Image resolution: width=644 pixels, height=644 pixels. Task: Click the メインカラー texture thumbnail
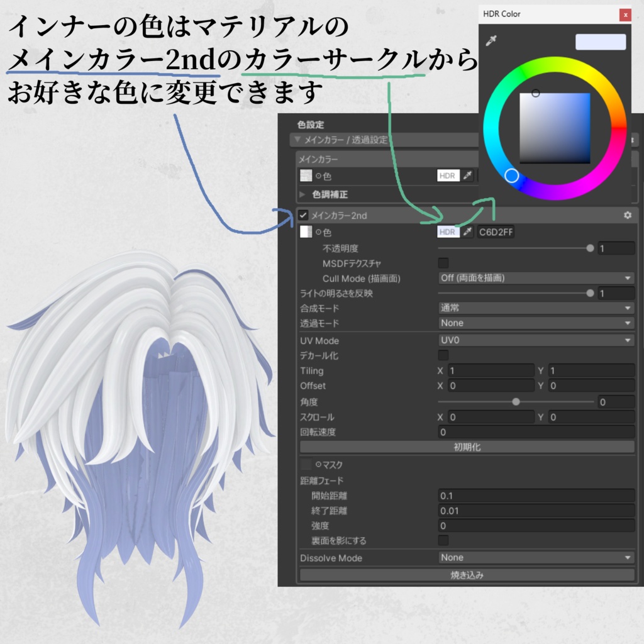tap(306, 176)
